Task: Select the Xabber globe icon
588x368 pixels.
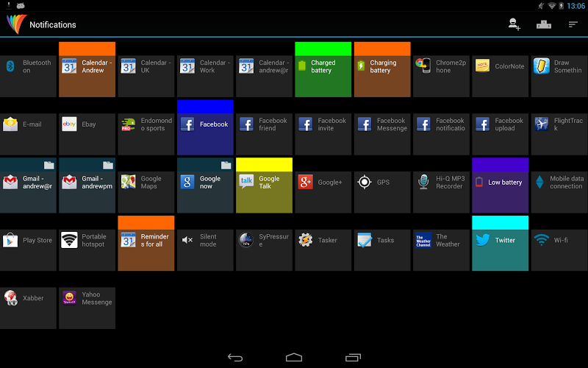Action: pyautogui.click(x=10, y=298)
